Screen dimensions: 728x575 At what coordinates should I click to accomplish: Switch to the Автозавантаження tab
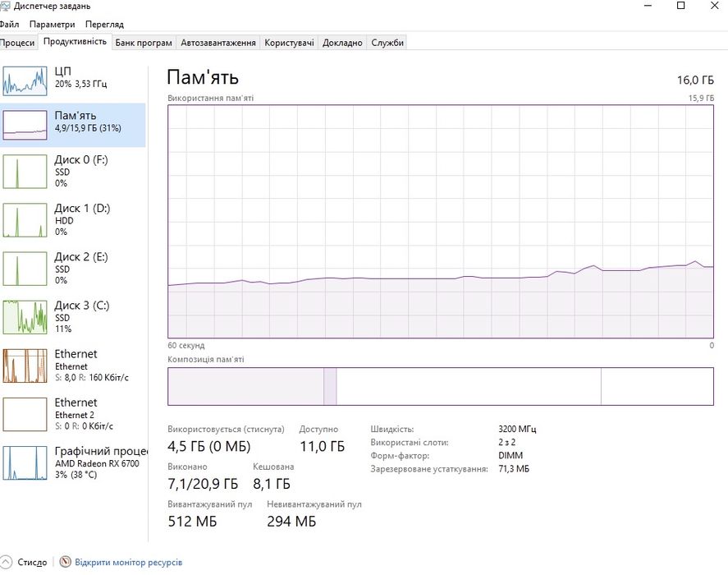tap(218, 43)
